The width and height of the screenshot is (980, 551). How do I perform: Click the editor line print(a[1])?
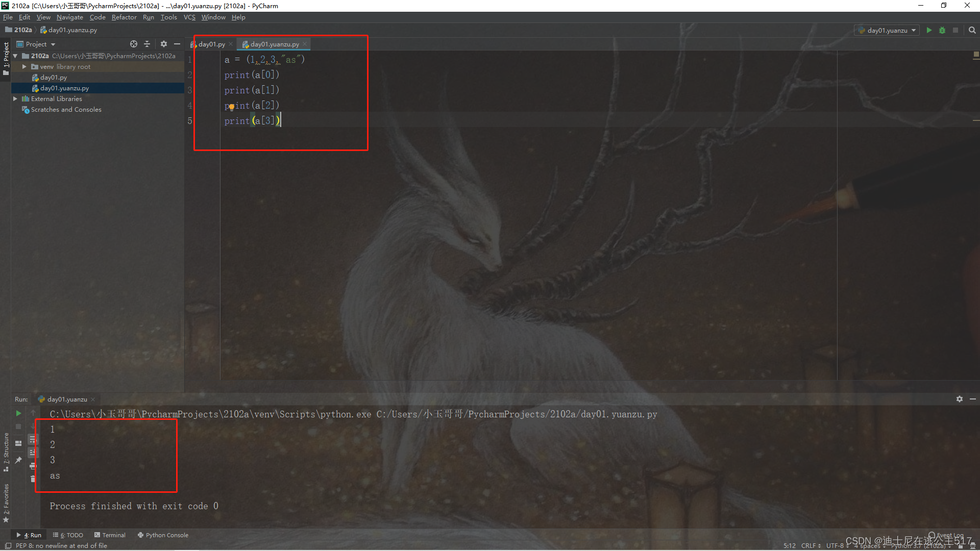click(252, 90)
